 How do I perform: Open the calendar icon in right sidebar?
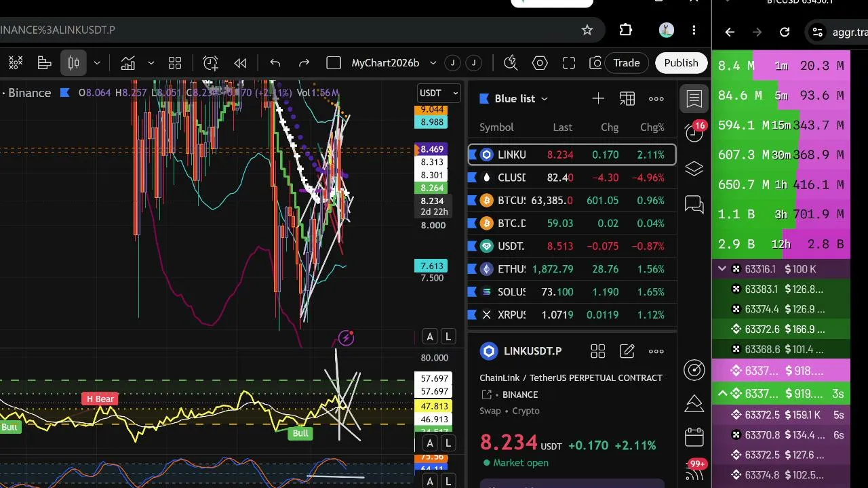tap(694, 437)
